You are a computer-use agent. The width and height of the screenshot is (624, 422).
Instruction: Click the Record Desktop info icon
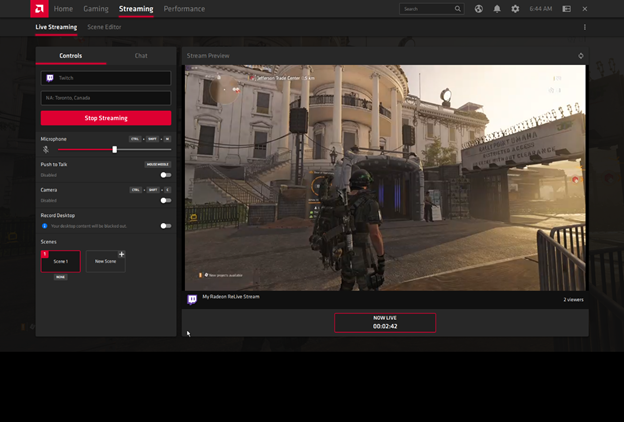point(45,226)
